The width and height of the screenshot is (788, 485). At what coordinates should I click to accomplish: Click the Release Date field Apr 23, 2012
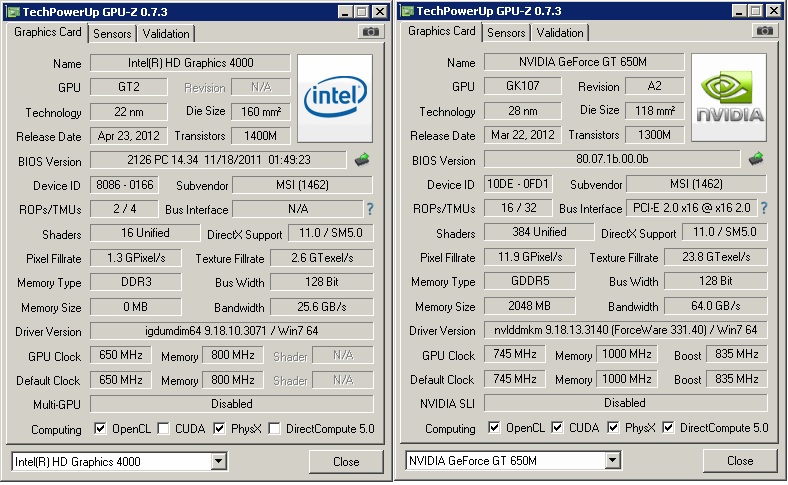click(x=129, y=136)
